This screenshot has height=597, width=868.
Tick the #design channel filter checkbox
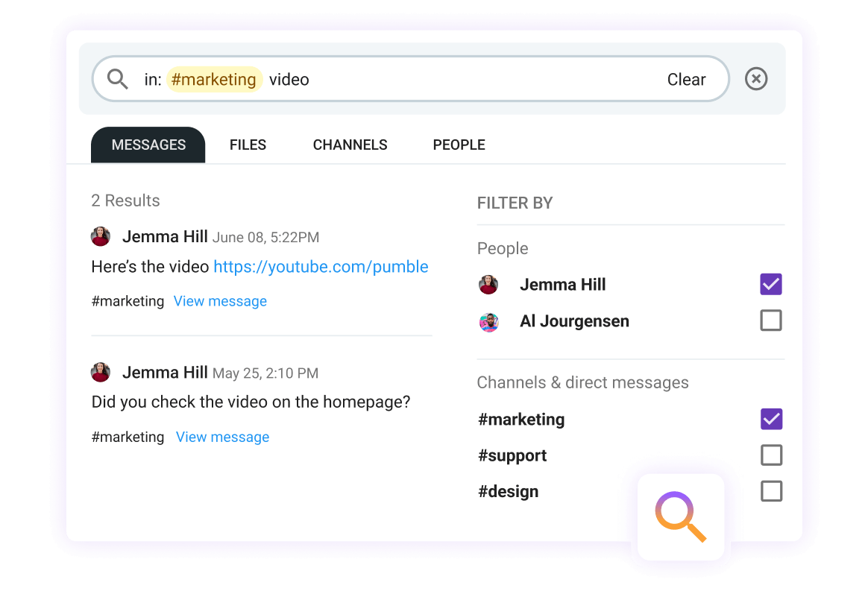771,490
